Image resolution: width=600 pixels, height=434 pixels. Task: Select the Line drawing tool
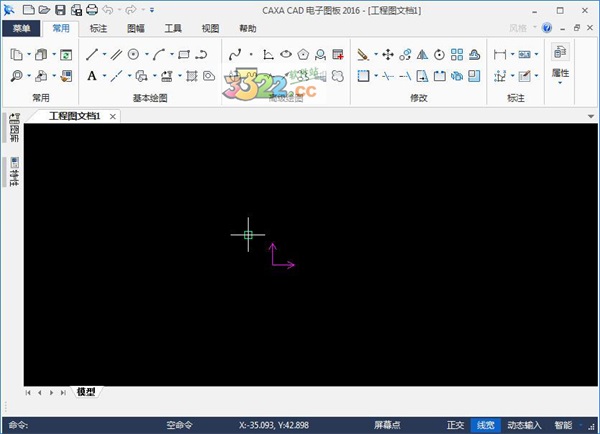pos(92,54)
